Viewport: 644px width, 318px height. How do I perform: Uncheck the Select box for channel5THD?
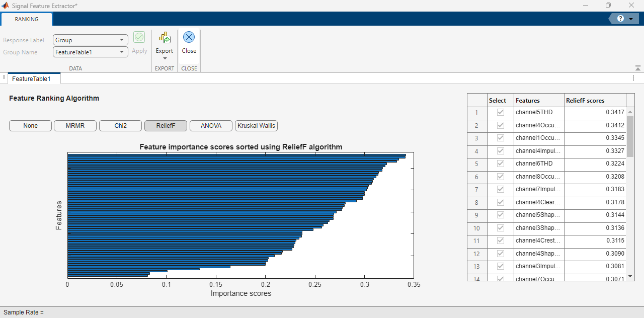[500, 113]
